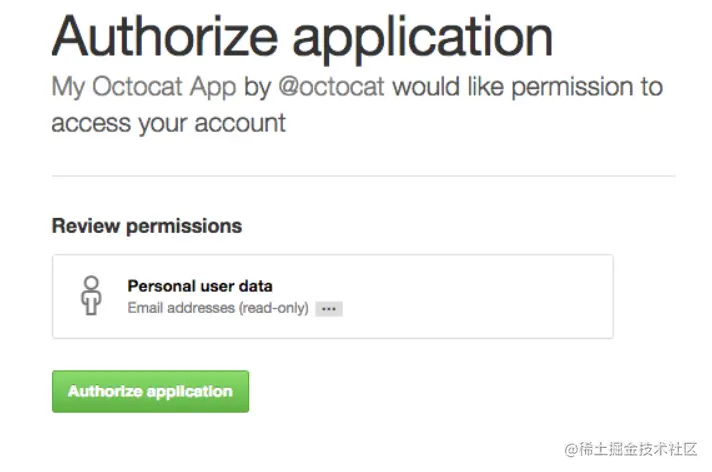The height and width of the screenshot is (472, 712).
Task: Click the word 'by' before @octocat
Action: pyautogui.click(x=257, y=87)
